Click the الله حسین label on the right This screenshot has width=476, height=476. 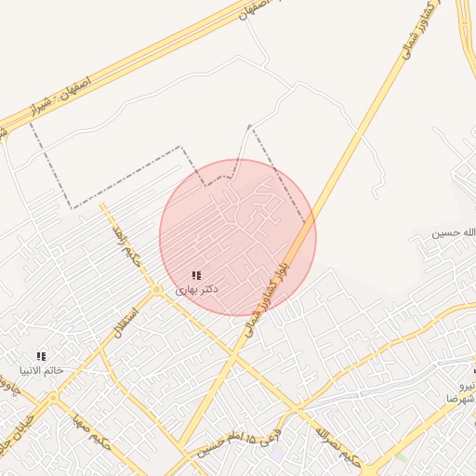[454, 233]
